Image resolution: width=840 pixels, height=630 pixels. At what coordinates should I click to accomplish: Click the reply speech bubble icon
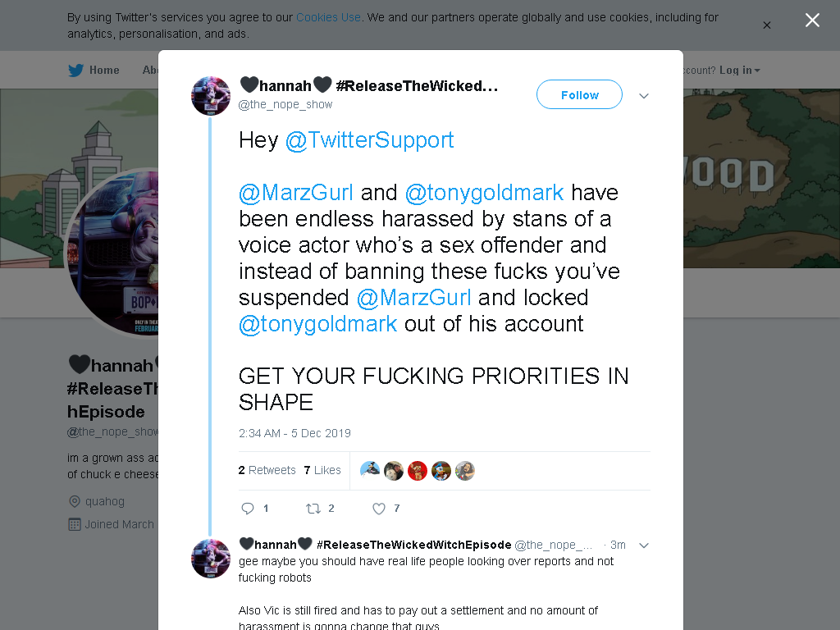248,509
